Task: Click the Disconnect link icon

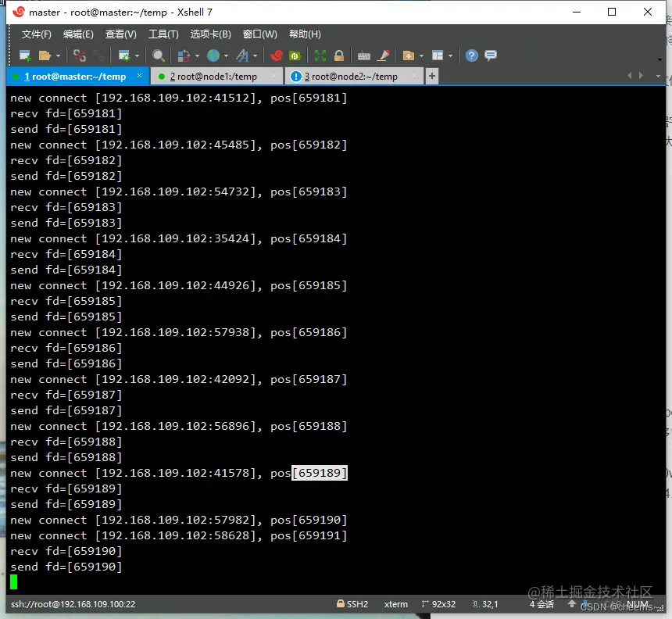Action: 79,55
